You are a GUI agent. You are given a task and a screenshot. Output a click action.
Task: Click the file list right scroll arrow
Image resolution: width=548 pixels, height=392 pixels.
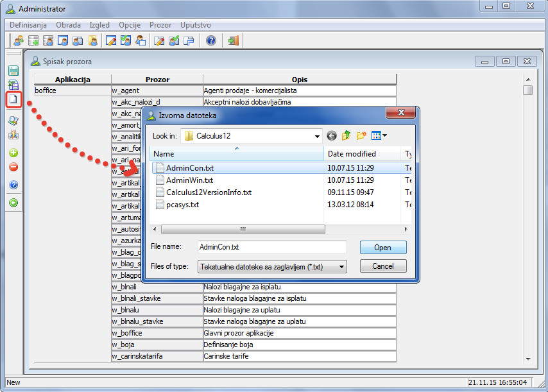406,230
